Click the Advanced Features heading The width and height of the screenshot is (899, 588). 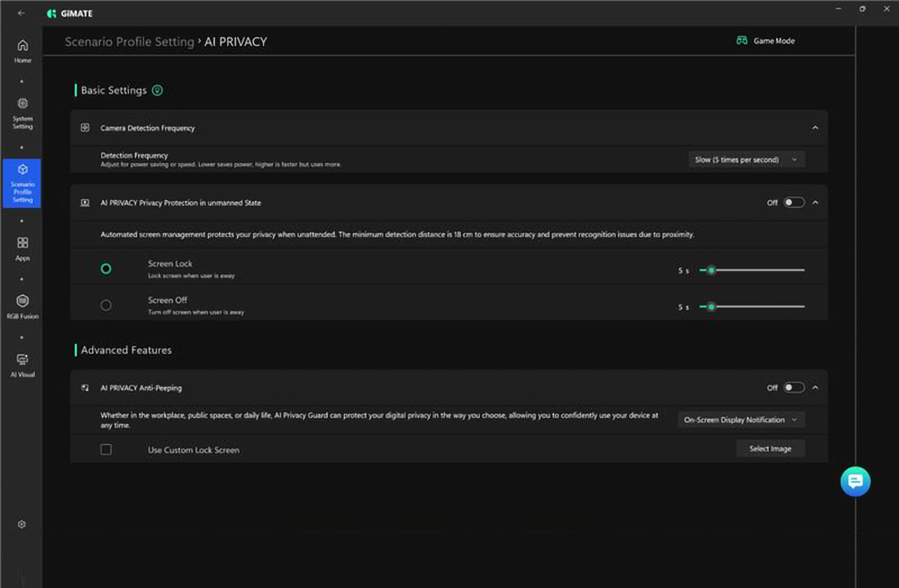pos(126,350)
